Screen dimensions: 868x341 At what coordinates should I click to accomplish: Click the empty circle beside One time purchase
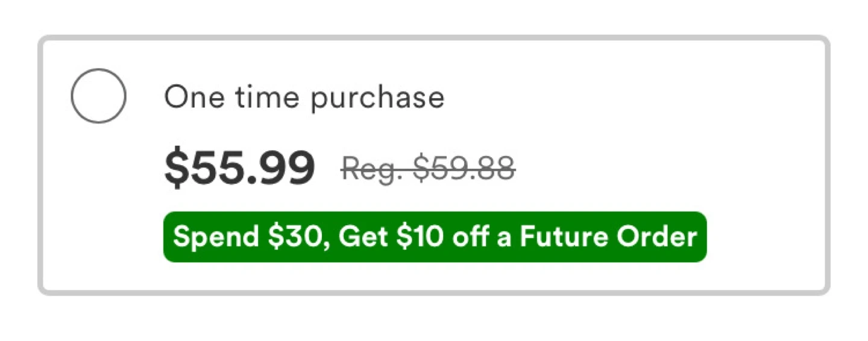click(98, 96)
